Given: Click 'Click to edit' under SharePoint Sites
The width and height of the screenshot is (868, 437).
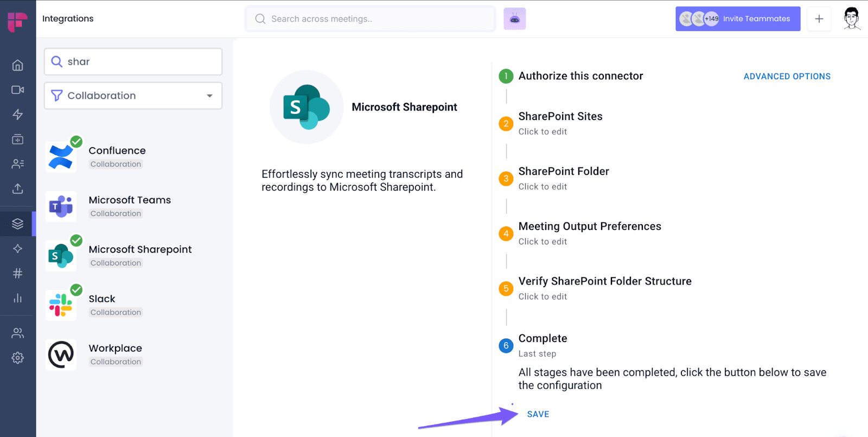Looking at the screenshot, I should click(x=542, y=131).
